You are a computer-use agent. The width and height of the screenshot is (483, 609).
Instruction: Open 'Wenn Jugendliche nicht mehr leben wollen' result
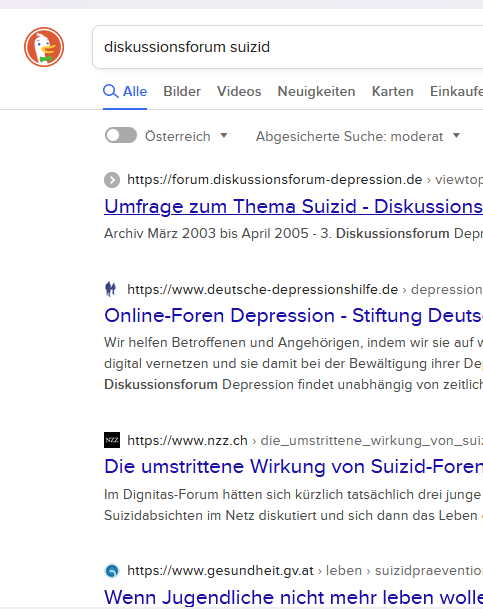(294, 597)
